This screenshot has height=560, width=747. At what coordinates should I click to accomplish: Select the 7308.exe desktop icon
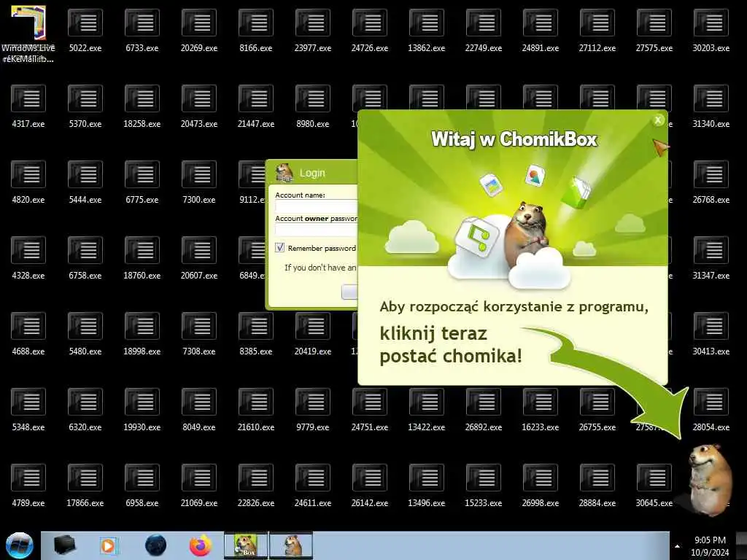[199, 333]
